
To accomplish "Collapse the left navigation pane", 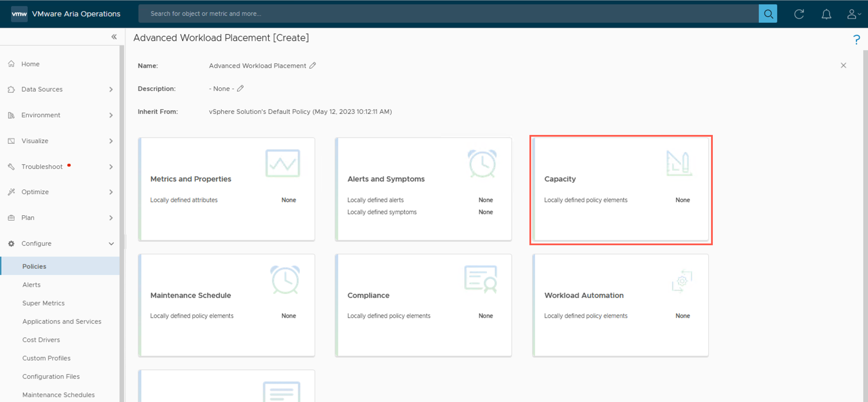I will click(114, 37).
